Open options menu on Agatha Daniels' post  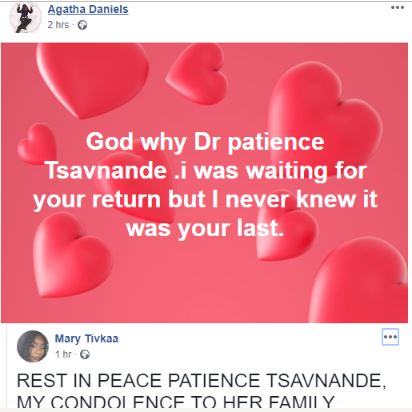(397, 7)
